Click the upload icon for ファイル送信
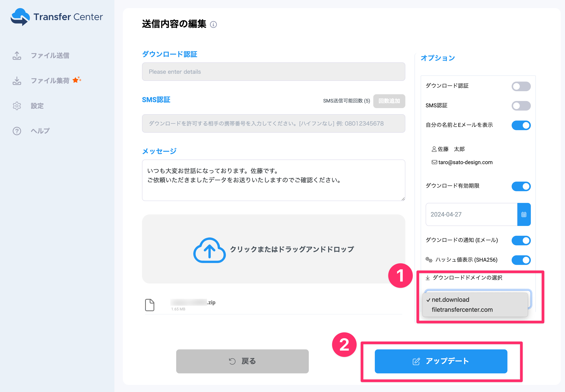565x392 pixels. [17, 55]
